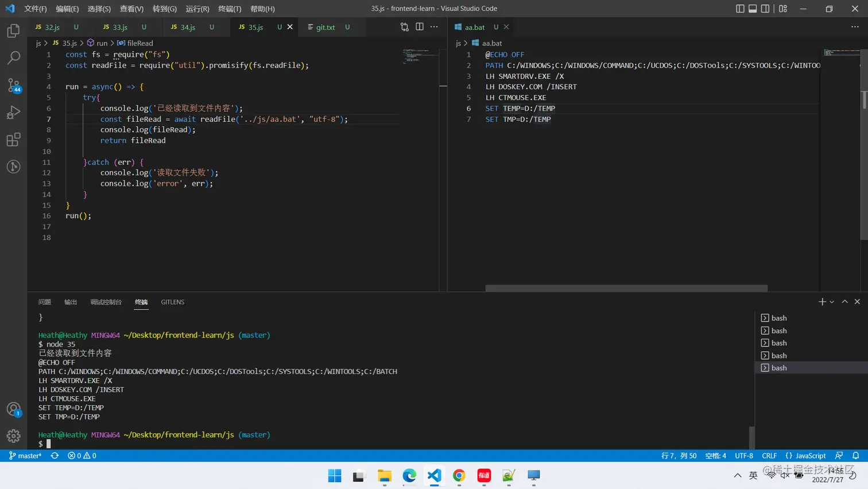Viewport: 868px width, 489px height.
Task: Toggle the secondary side bar layout button
Action: point(765,9)
